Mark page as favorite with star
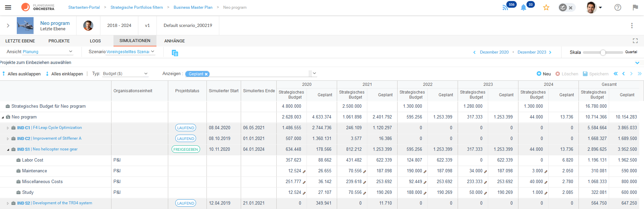Viewport: 644px width, 209px height. point(546,7)
